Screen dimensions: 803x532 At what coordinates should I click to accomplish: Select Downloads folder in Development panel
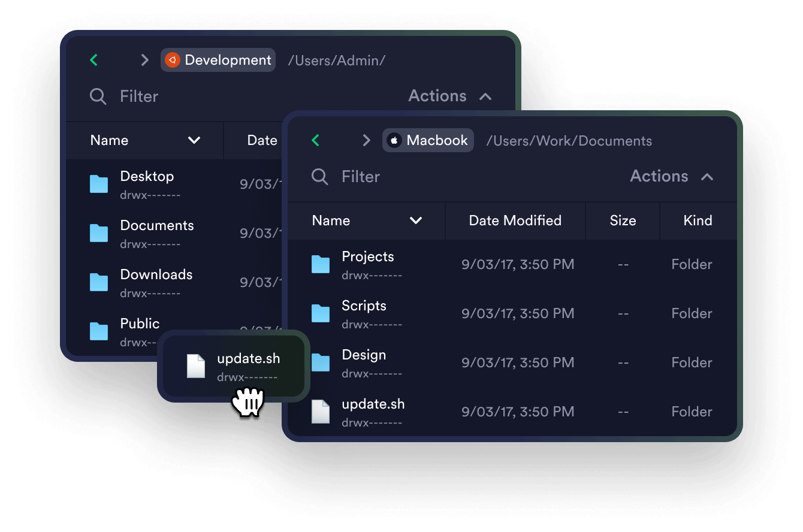click(156, 282)
